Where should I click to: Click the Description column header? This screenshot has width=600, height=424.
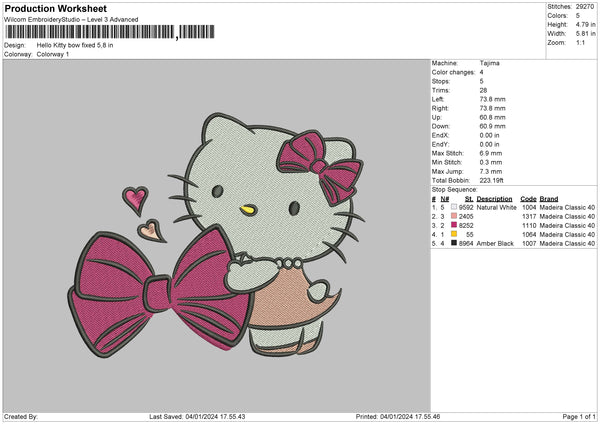pyautogui.click(x=494, y=199)
